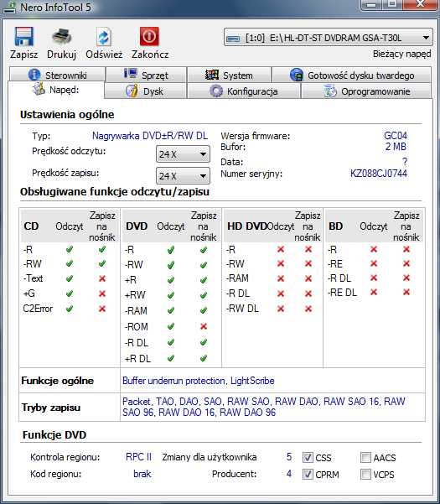Click red cross for CD +G write
This screenshot has height=504, width=440.
pos(102,294)
